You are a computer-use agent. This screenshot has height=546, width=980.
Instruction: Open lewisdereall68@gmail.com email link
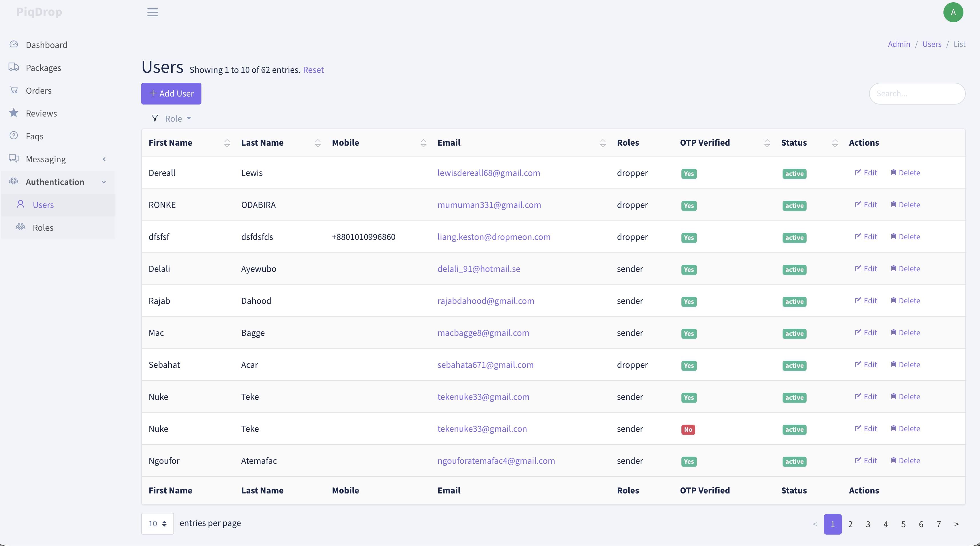click(489, 172)
